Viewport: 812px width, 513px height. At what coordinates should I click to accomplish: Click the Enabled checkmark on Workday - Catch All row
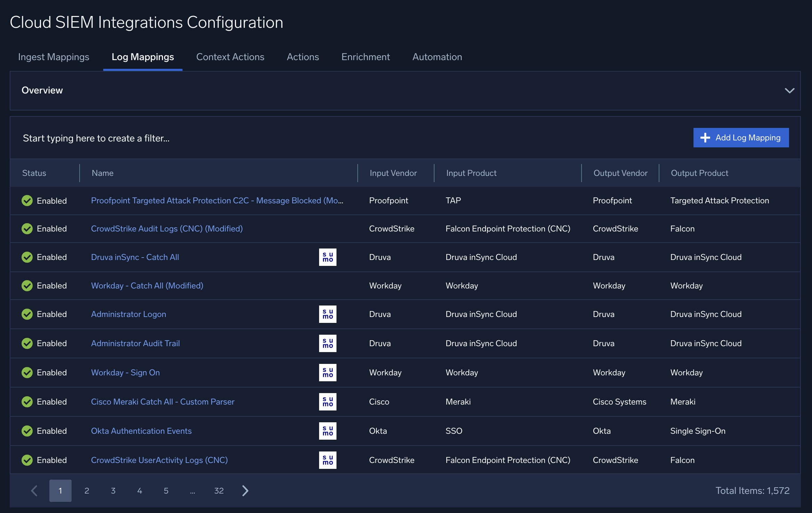[x=27, y=285]
